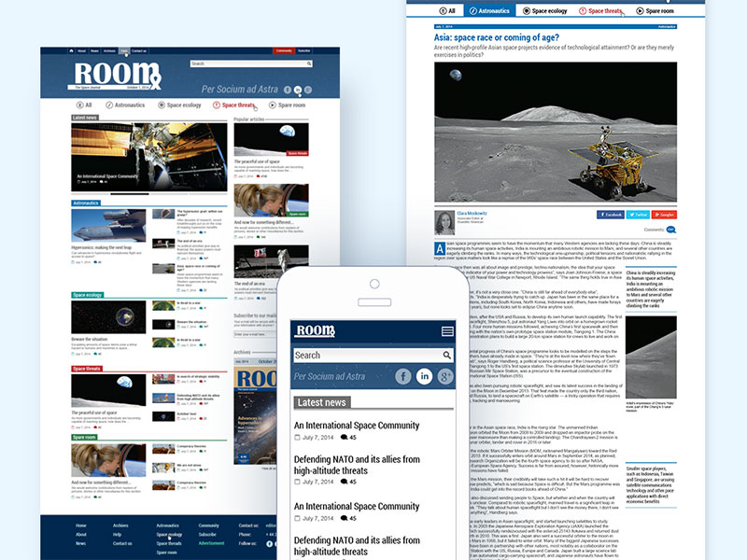This screenshot has width=747, height=560.
Task: Click the Home icon in the desktop top navigation
Action: point(72,50)
